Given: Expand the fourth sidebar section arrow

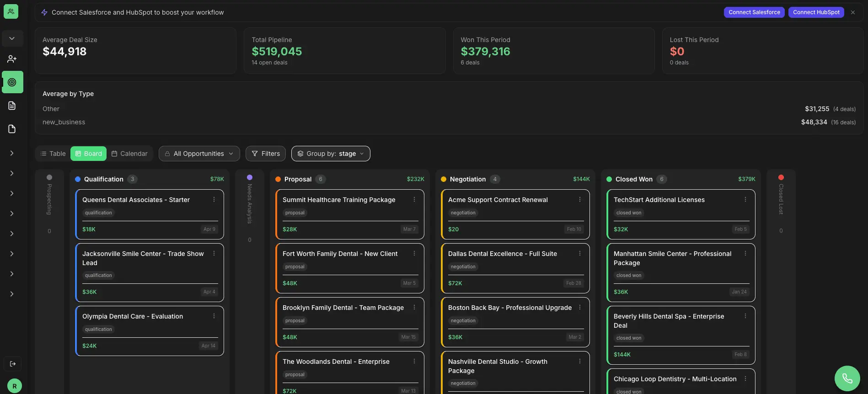Looking at the screenshot, I should click(12, 213).
